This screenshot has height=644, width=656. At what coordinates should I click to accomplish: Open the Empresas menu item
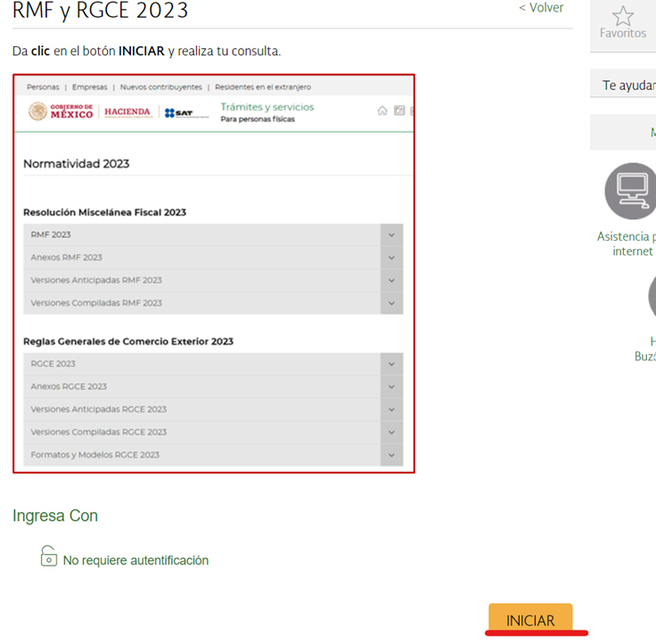click(x=89, y=87)
